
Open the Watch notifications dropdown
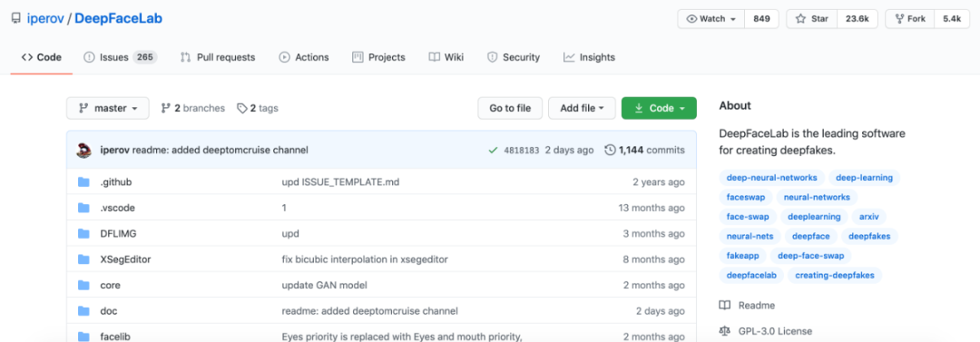pos(711,19)
